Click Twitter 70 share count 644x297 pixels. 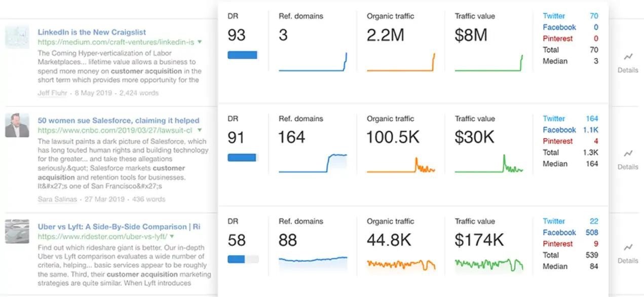[593, 16]
